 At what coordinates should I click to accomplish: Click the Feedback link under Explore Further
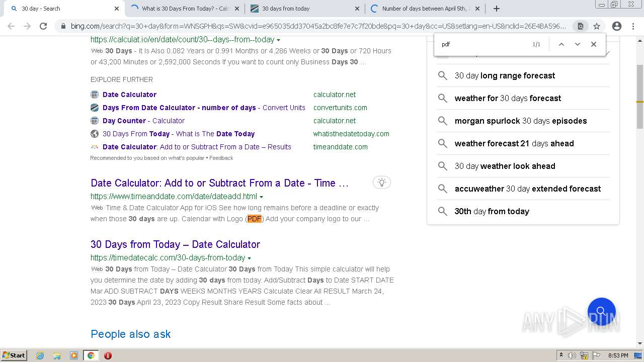pos(221,158)
